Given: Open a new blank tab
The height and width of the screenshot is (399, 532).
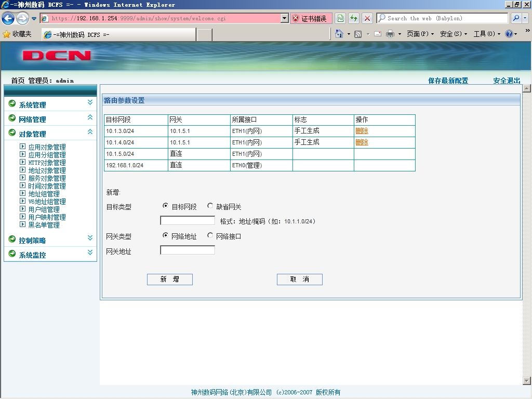Looking at the screenshot, I should tap(204, 35).
